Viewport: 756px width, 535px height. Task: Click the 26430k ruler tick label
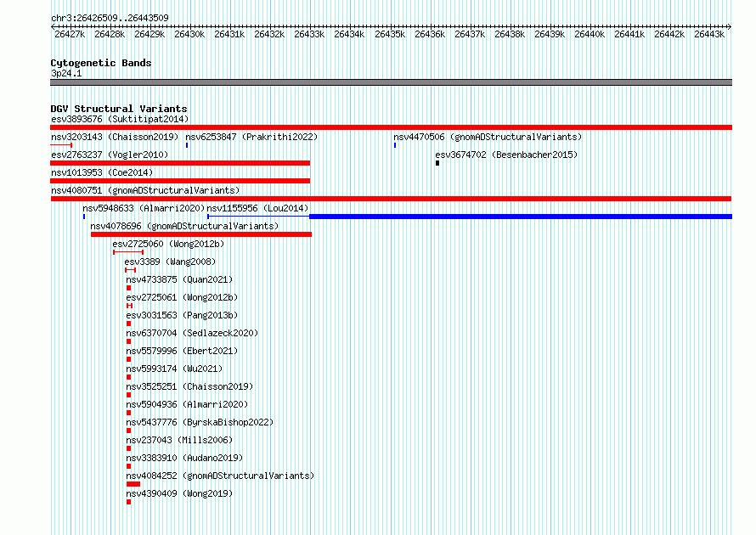click(x=189, y=34)
